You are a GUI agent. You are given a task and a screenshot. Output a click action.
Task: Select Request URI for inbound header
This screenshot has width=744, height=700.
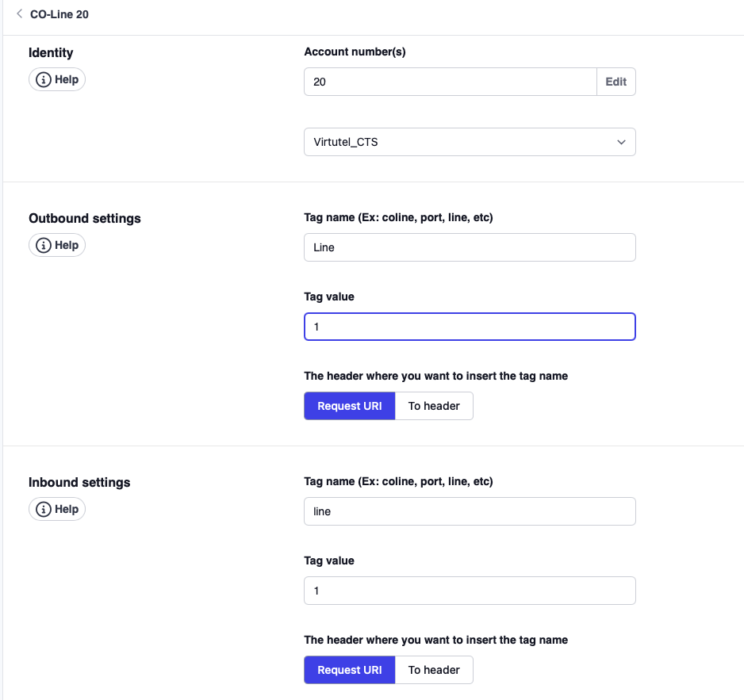[x=349, y=670]
